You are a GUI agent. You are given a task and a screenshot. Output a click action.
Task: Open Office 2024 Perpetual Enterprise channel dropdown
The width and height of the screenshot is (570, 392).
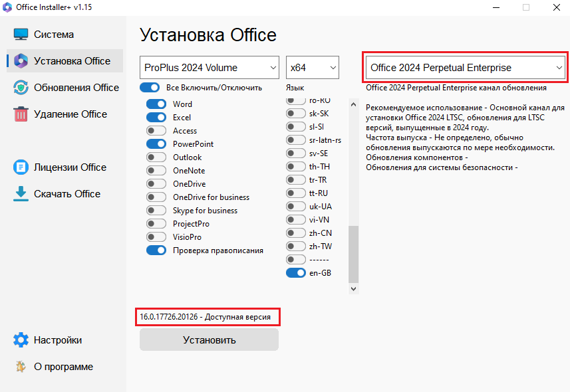point(466,68)
